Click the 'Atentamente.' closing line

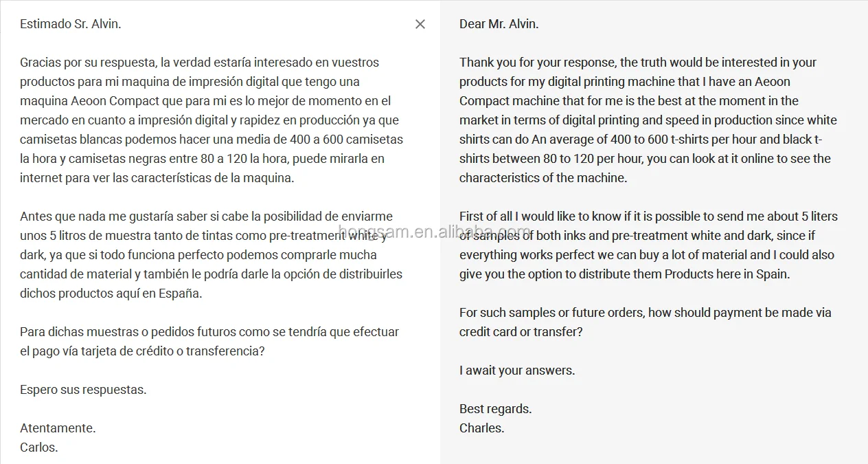coord(58,428)
